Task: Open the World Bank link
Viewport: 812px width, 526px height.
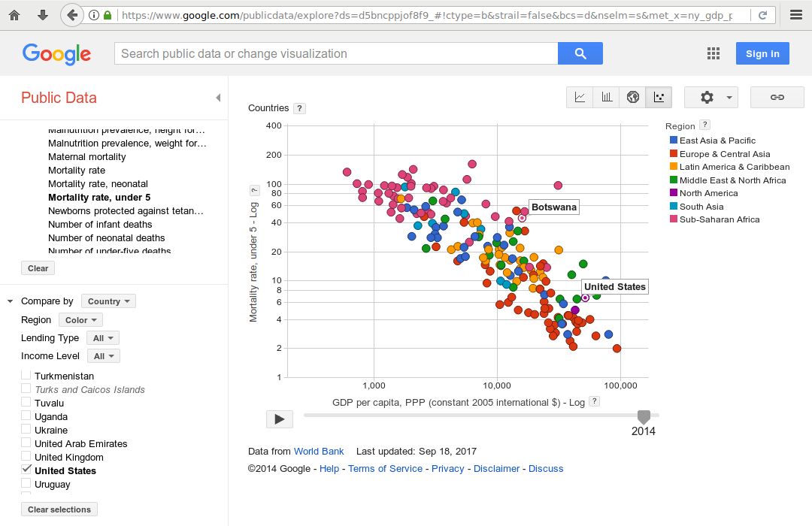Action: [319, 452]
